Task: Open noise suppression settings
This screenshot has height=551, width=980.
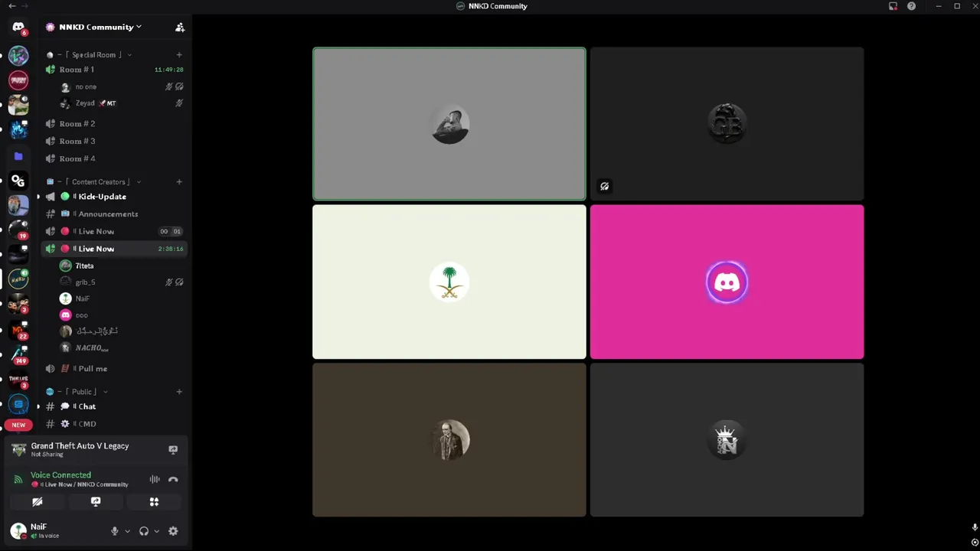Action: (155, 479)
